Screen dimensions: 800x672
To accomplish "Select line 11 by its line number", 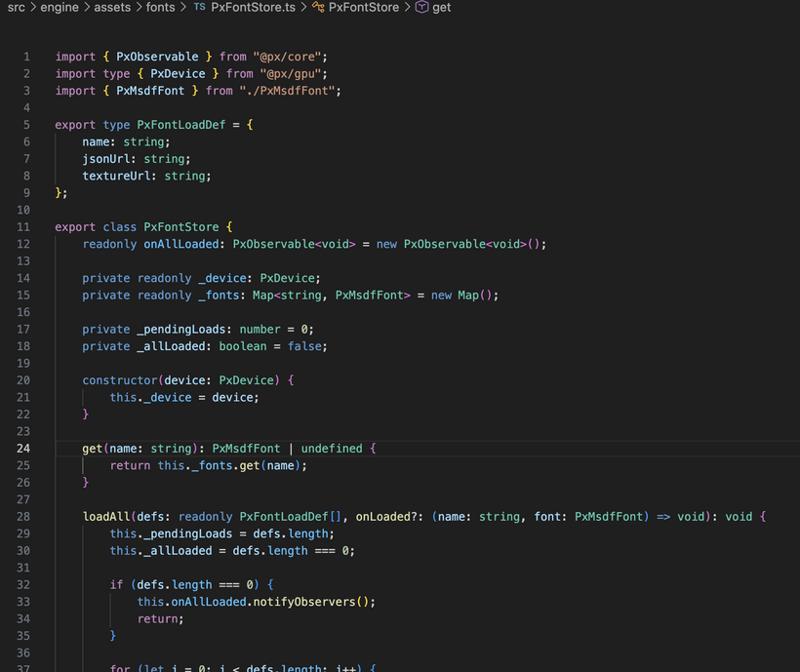I will click(x=23, y=227).
